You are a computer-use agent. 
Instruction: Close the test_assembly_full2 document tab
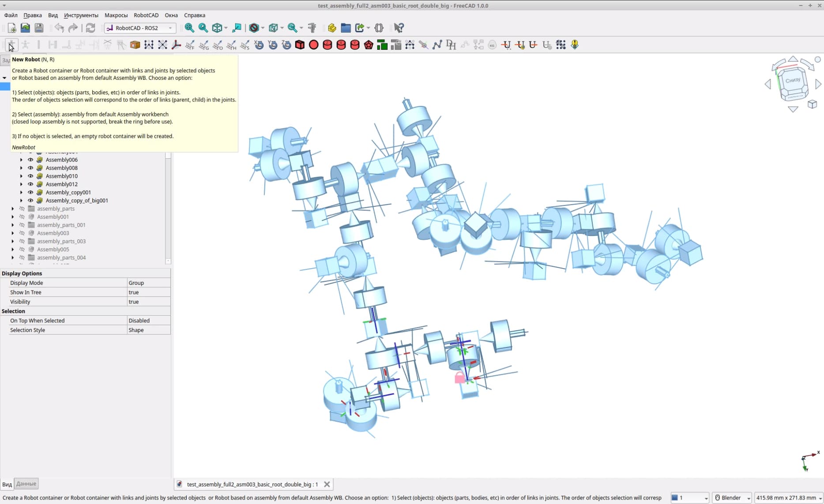coord(327,484)
